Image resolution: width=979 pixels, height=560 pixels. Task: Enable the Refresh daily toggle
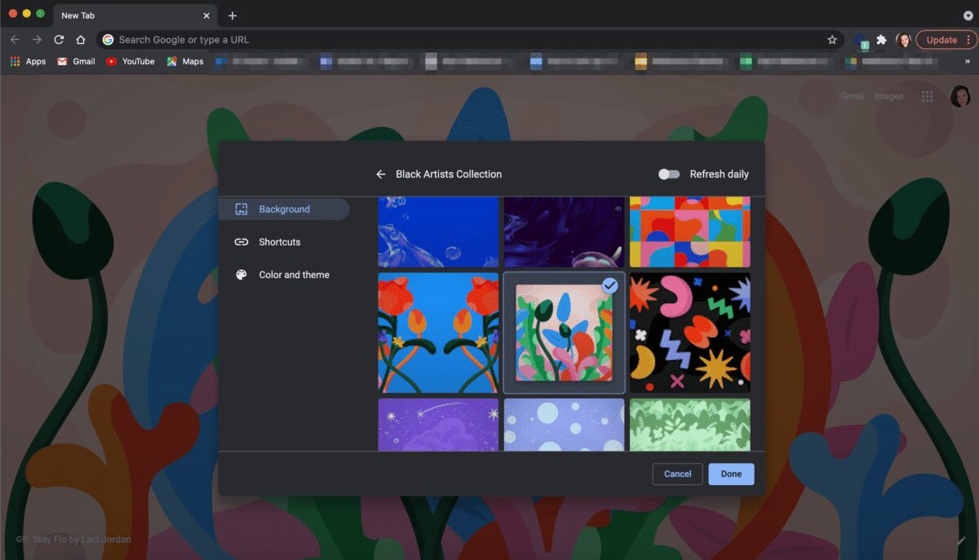tap(669, 174)
